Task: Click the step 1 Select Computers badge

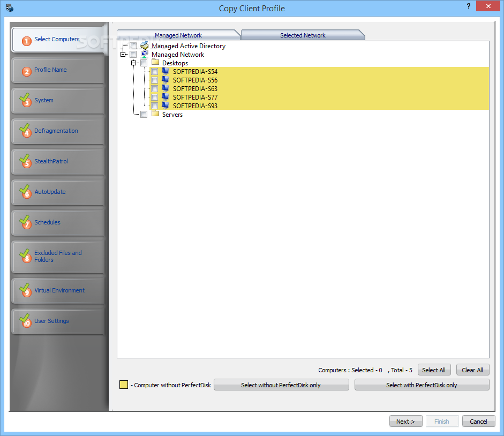Action: click(x=27, y=41)
